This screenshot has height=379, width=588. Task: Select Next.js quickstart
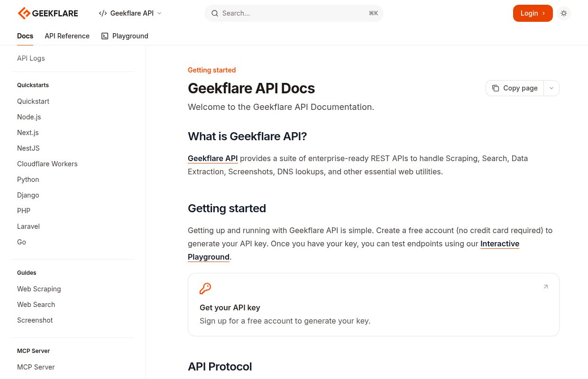(28, 133)
